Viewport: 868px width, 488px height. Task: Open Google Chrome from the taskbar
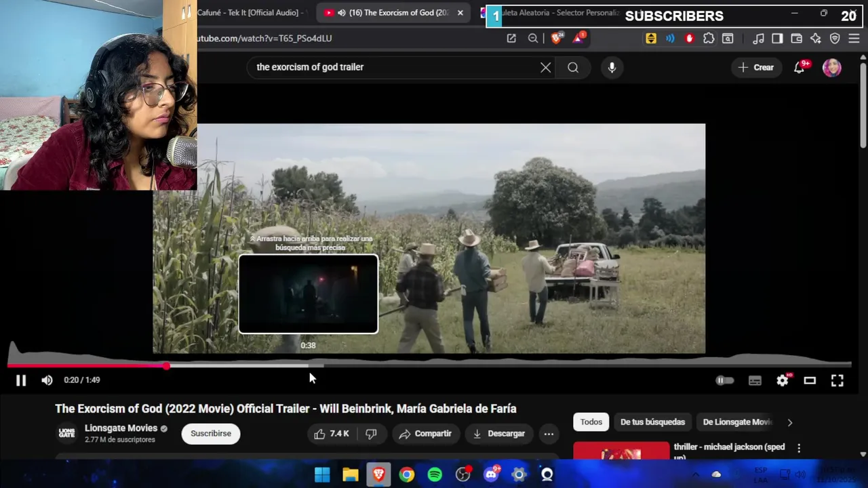[406, 474]
